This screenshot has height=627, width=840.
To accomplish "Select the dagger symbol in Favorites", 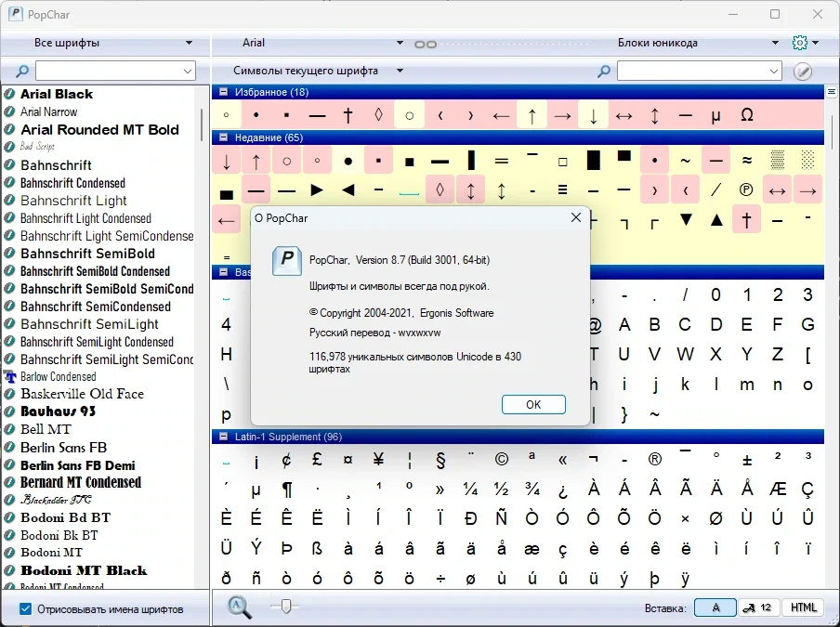I will (x=348, y=115).
